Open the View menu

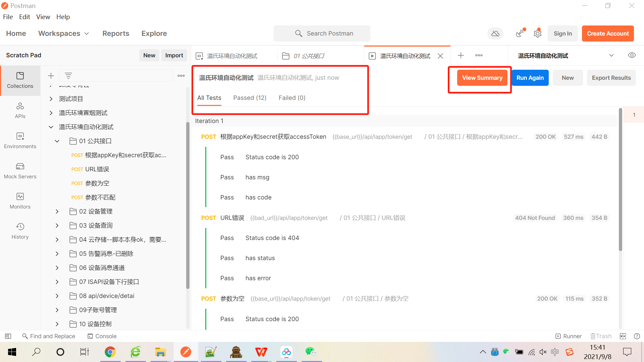click(x=43, y=17)
